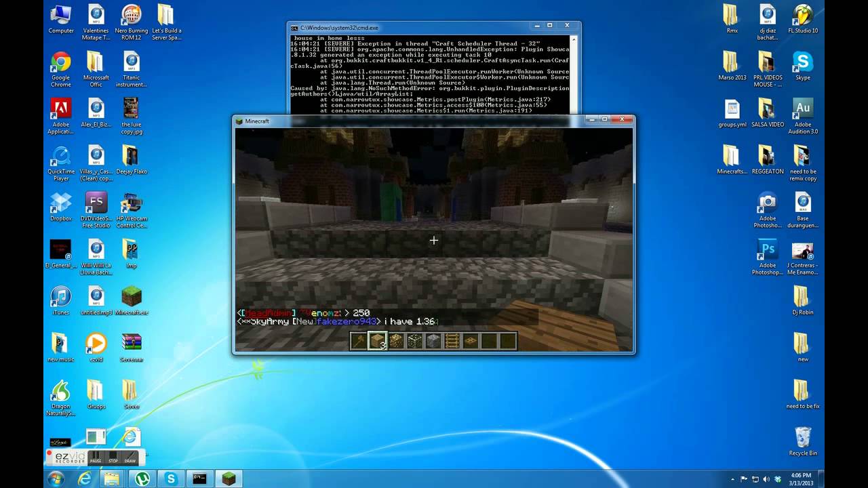Launch Google Chrome from the desktop
Screen dimensions: 868x488
[61, 70]
